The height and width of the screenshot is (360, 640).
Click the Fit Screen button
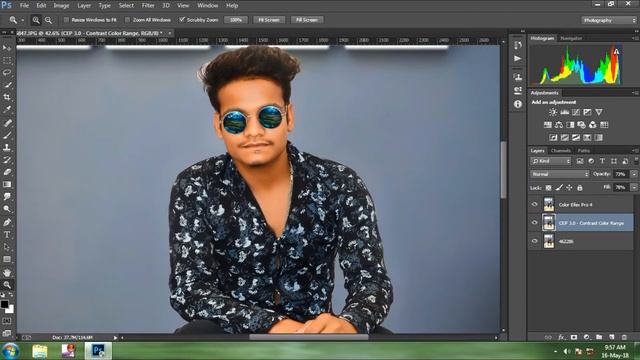[269, 20]
